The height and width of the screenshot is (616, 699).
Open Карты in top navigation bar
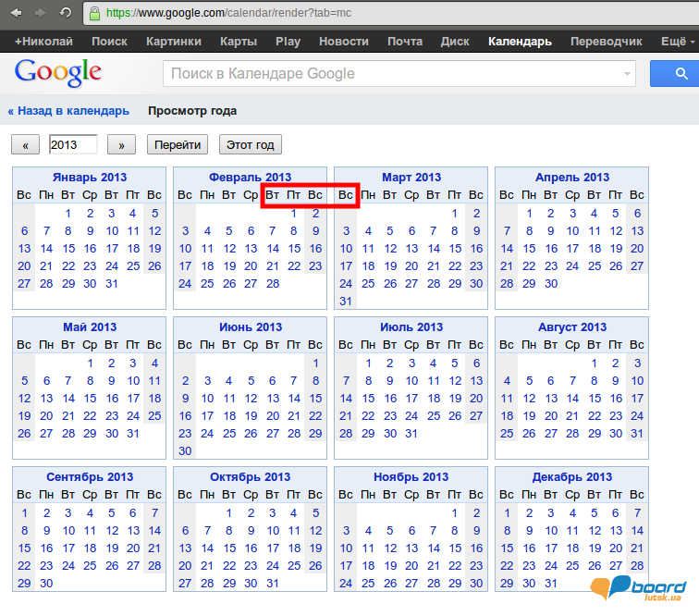(239, 42)
